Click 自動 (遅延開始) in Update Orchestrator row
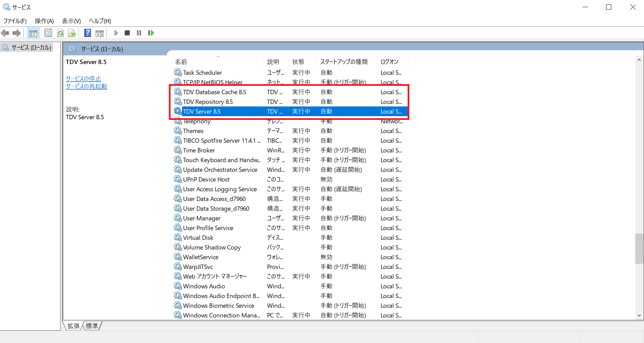The image size is (644, 343). coord(341,170)
